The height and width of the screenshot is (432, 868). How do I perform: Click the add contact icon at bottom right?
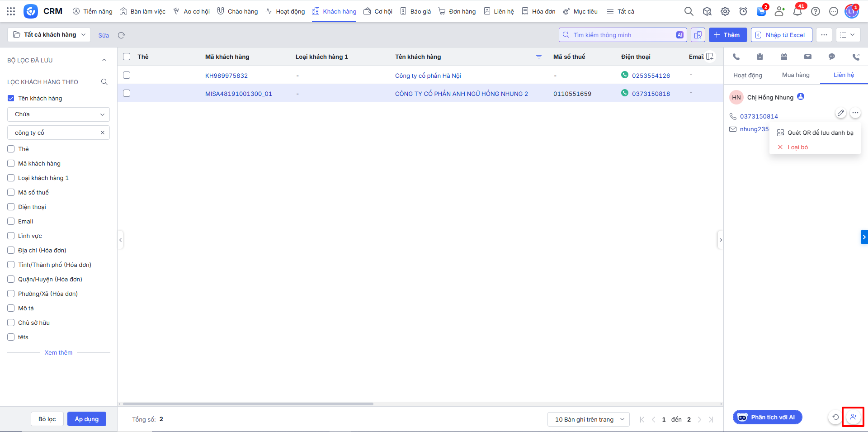853,417
